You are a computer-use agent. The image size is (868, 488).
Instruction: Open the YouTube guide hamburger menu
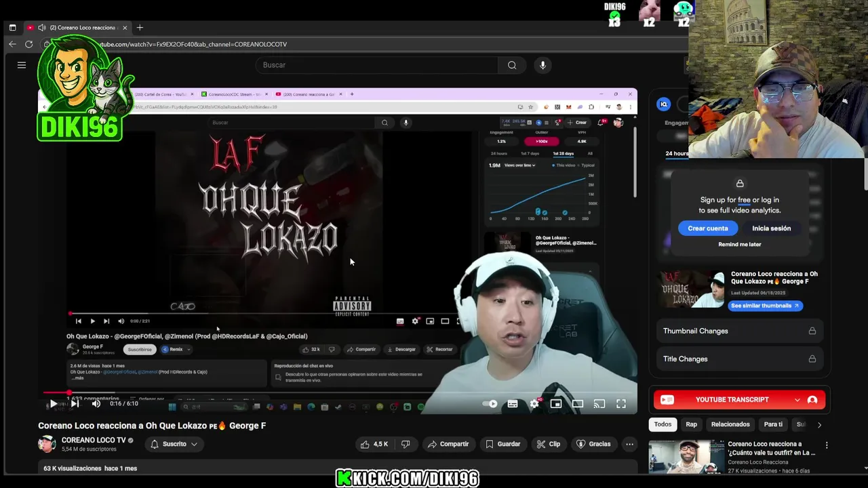pyautogui.click(x=22, y=65)
